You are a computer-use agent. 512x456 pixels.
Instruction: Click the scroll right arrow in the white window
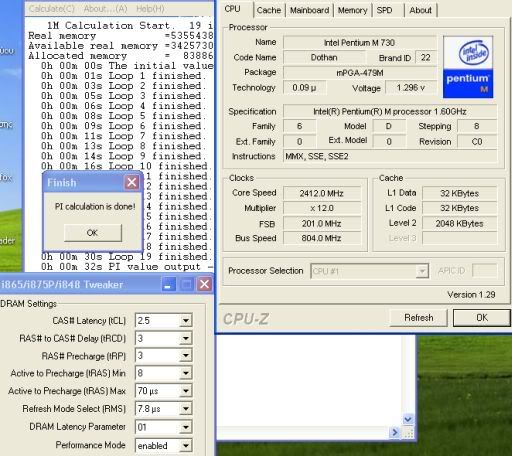[395, 433]
